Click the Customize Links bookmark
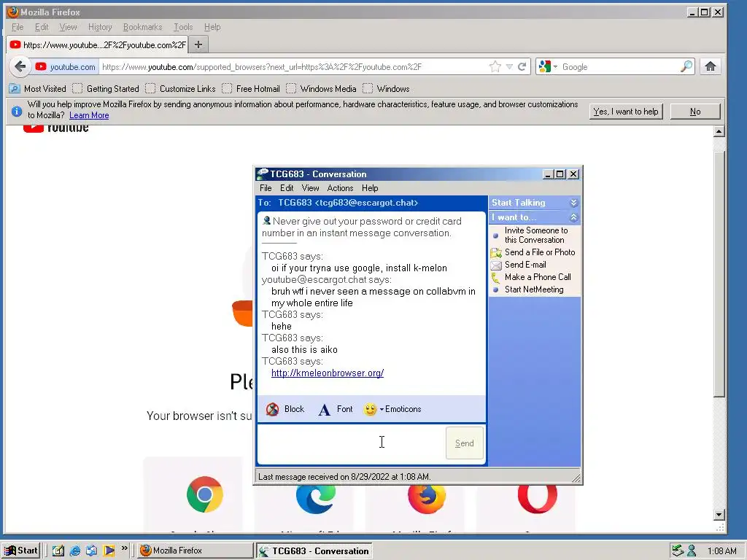747x560 pixels. point(181,88)
